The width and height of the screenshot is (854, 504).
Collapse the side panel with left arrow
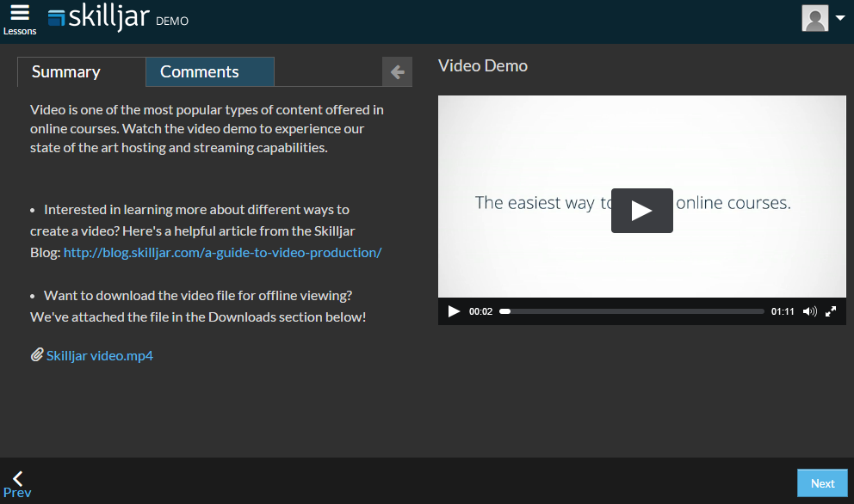click(x=397, y=72)
